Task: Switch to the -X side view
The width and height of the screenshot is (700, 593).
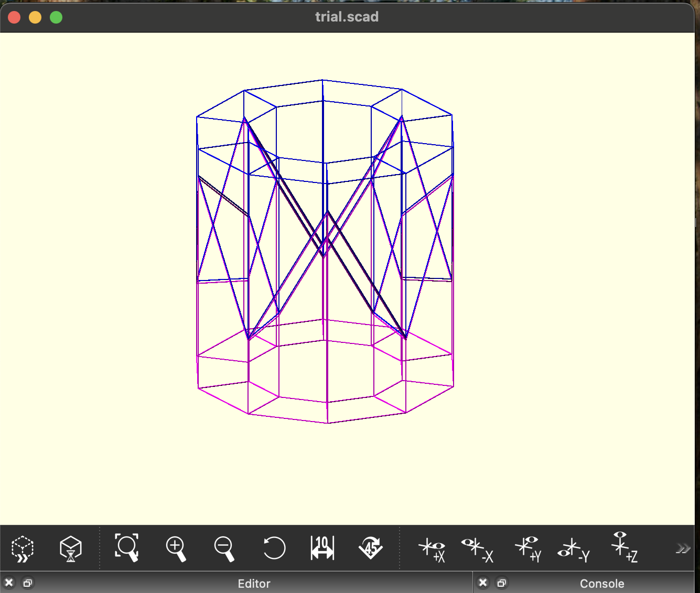Action: coord(477,549)
